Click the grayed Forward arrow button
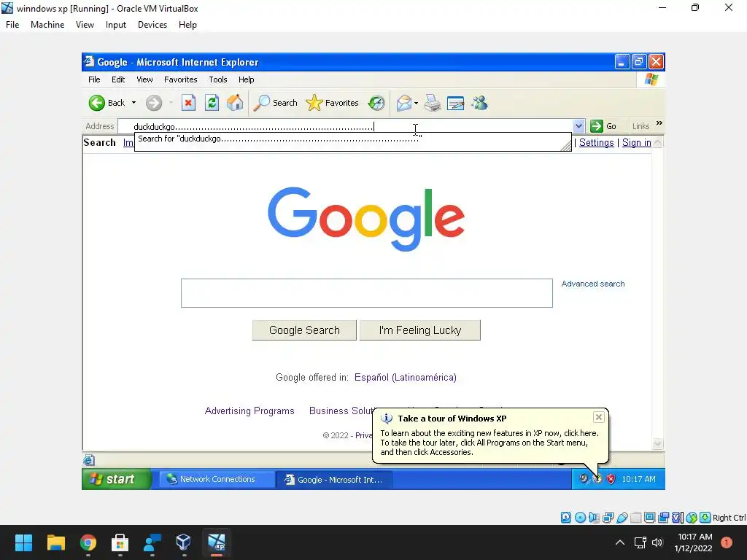The image size is (747, 560). [154, 103]
